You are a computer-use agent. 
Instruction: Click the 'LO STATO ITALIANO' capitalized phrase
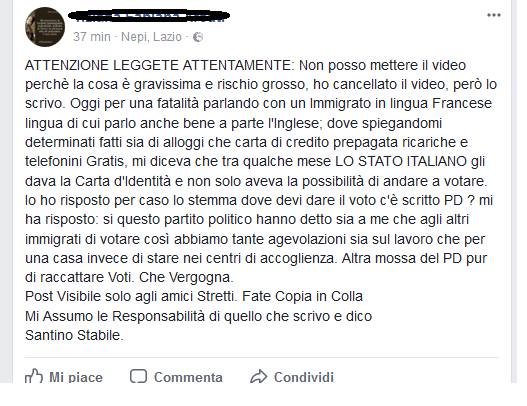point(401,161)
